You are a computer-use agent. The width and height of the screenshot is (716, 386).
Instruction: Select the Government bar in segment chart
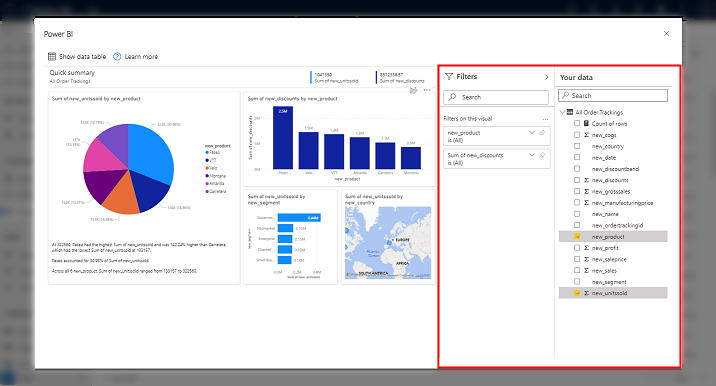click(x=299, y=218)
